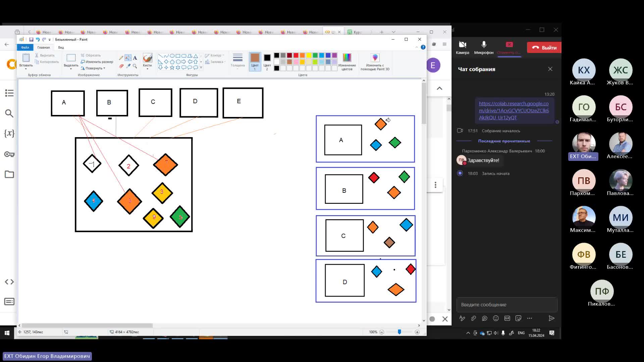Open Paint help question mark
This screenshot has height=362, width=644.
[x=423, y=47]
